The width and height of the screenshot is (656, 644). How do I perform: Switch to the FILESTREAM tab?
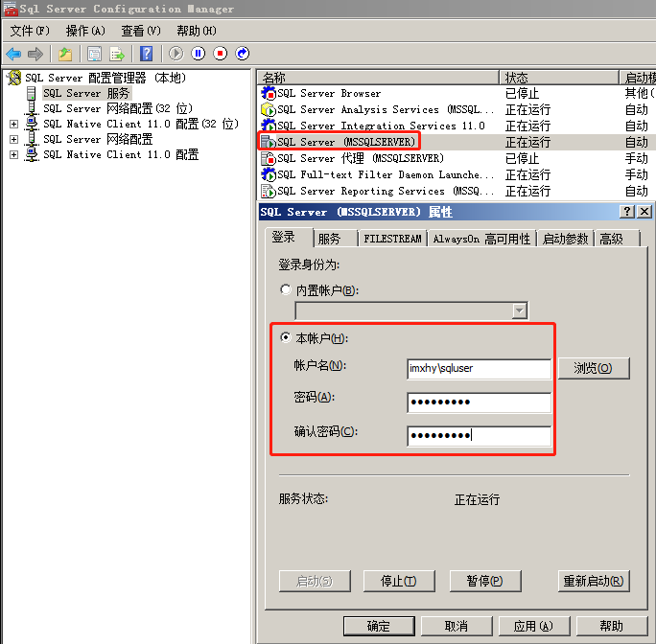pos(392,239)
